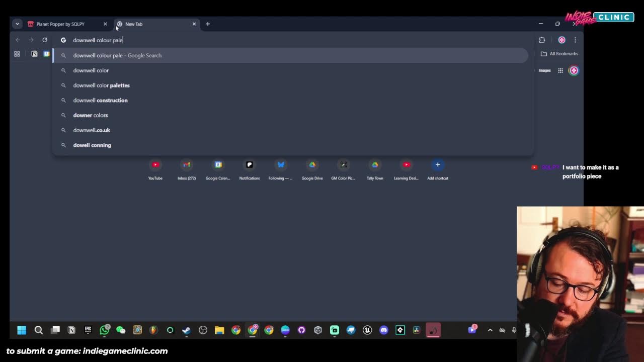This screenshot has width=644, height=362.
Task: Open the Google Drive shortcut tile
Action: pyautogui.click(x=312, y=169)
